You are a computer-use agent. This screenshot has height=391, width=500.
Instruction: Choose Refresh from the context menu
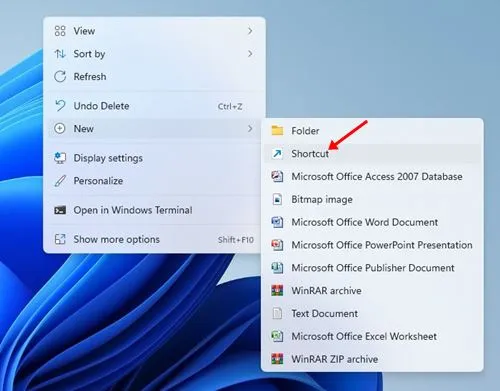point(154,76)
